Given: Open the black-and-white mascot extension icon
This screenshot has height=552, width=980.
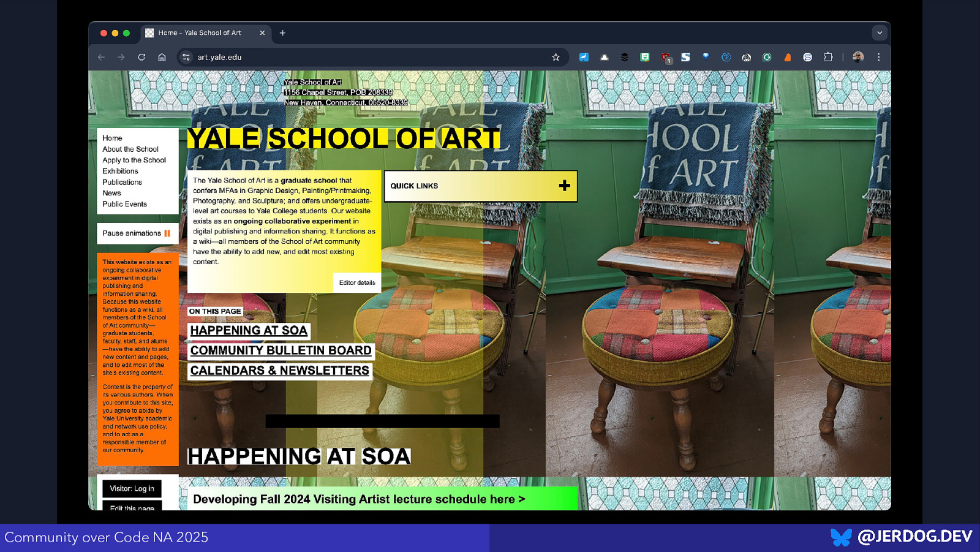Looking at the screenshot, I should (x=746, y=57).
